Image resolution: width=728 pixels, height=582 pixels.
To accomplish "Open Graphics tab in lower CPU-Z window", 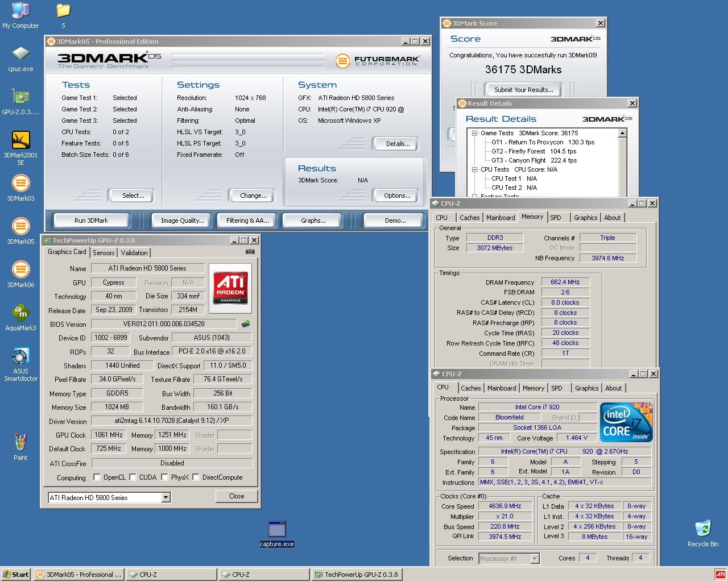I will pos(587,388).
